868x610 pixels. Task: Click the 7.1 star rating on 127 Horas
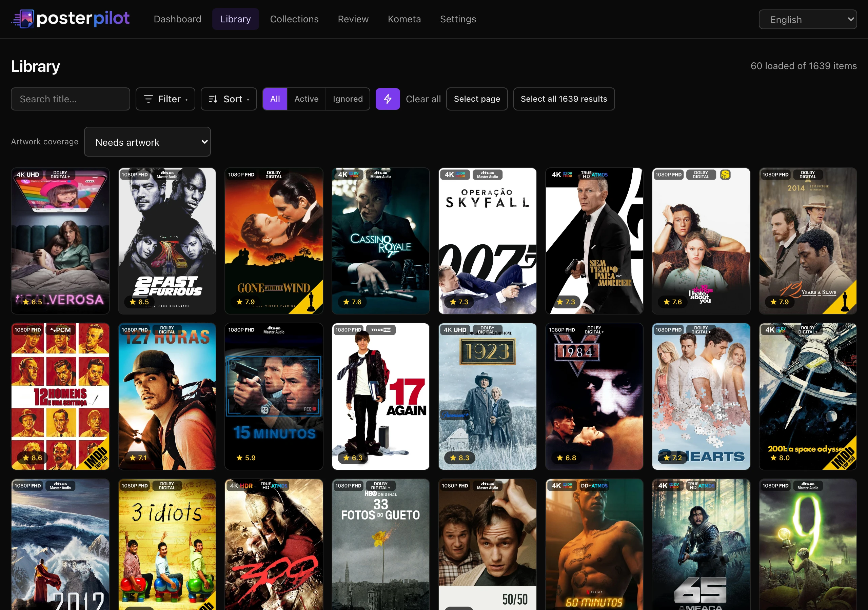pos(138,458)
